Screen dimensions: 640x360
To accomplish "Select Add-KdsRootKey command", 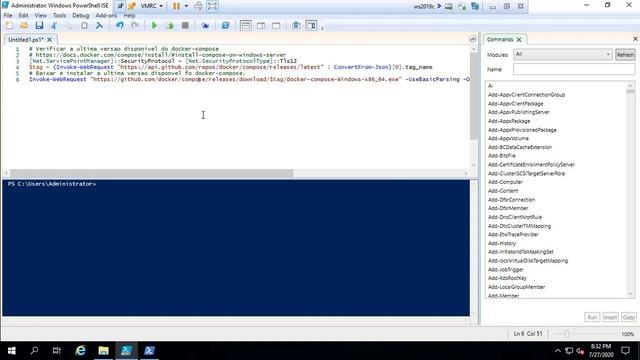I will coord(507,278).
